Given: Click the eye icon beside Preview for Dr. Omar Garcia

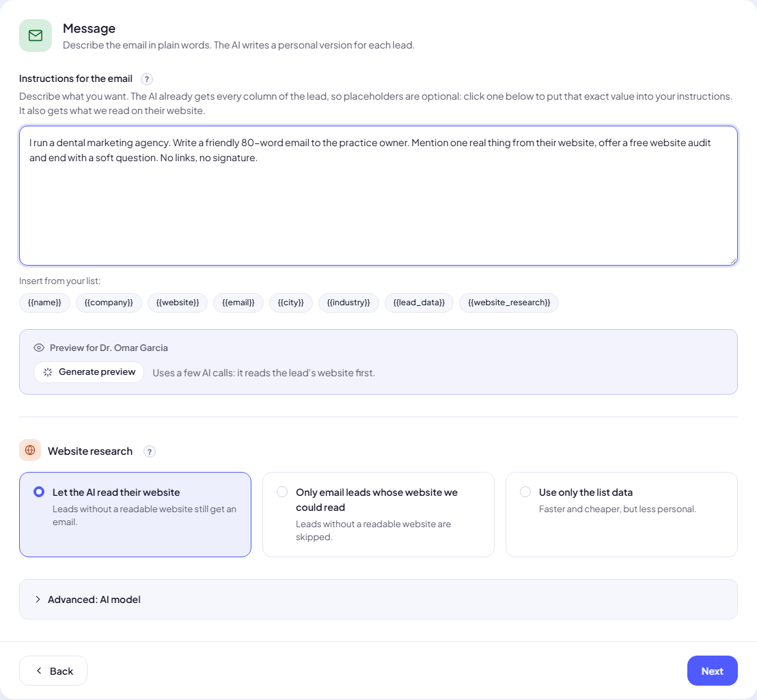Looking at the screenshot, I should (x=39, y=348).
